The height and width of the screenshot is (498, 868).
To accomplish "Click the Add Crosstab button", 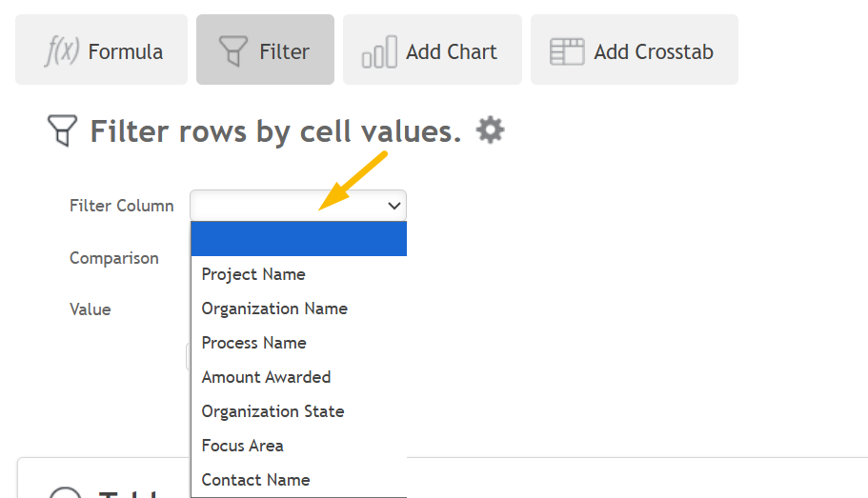I will coord(635,50).
